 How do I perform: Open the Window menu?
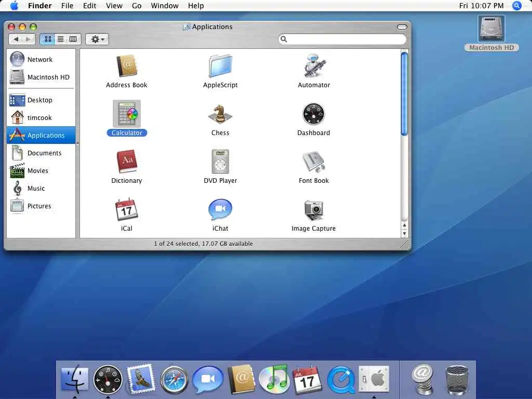click(165, 6)
